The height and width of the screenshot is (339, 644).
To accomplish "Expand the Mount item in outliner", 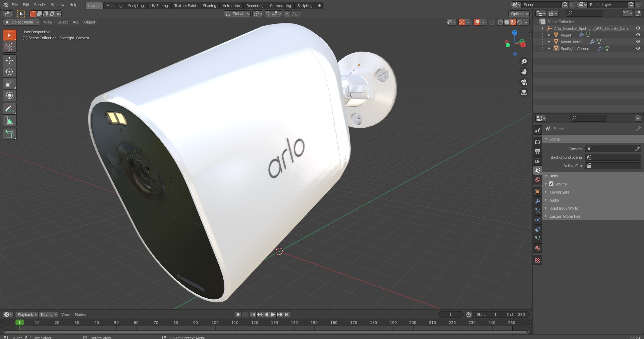I will 549,35.
